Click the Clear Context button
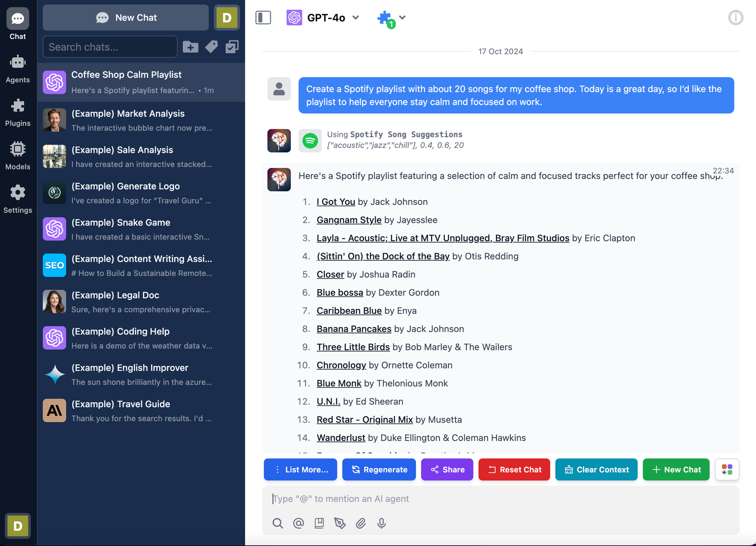The height and width of the screenshot is (546, 756). [x=596, y=470]
